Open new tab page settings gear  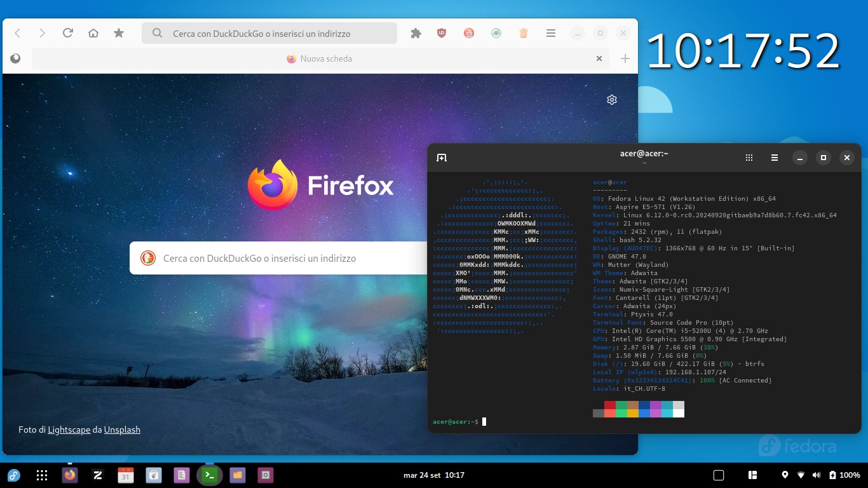click(x=612, y=100)
